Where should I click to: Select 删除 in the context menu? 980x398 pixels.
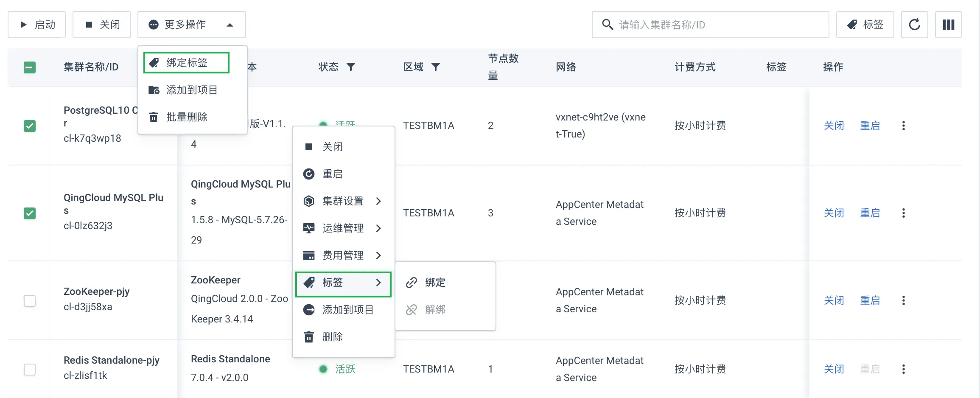pos(343,337)
